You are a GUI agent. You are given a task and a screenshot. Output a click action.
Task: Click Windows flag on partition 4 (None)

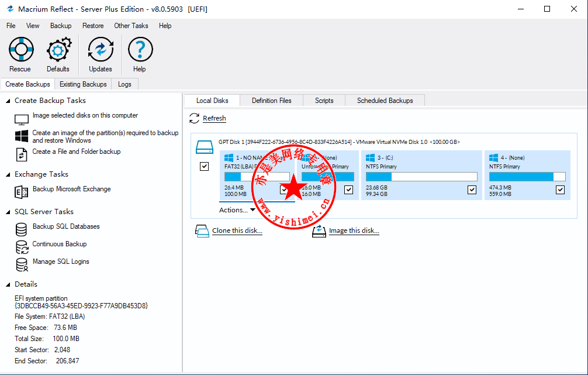(493, 157)
